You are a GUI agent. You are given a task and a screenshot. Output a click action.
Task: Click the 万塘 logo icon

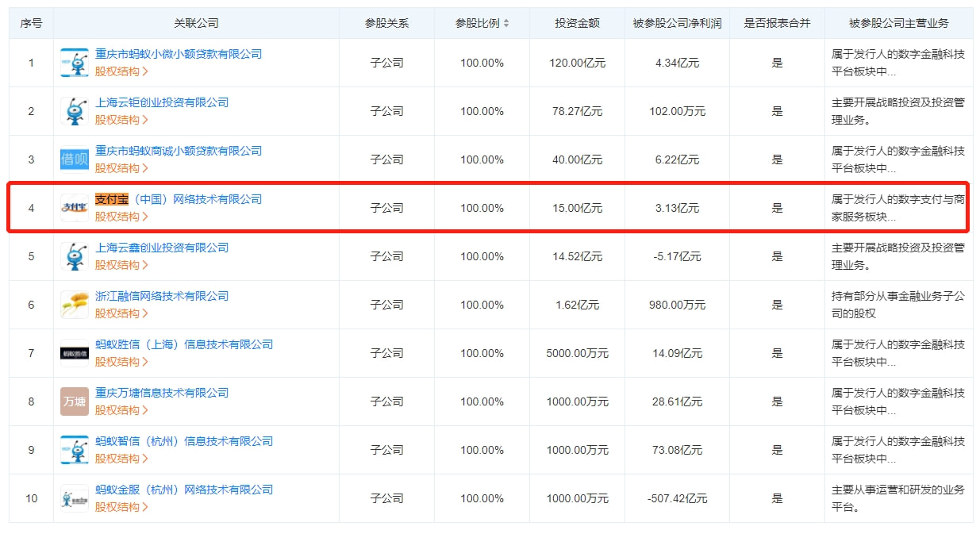(x=75, y=401)
